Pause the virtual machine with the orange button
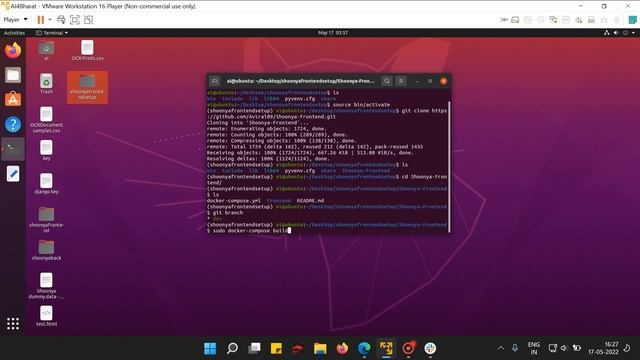The image size is (640, 360). pos(40,20)
